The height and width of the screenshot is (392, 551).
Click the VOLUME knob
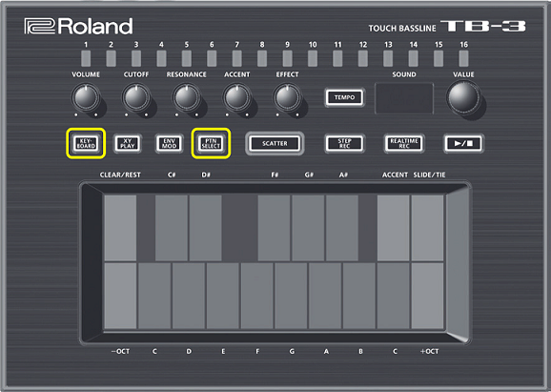(86, 97)
